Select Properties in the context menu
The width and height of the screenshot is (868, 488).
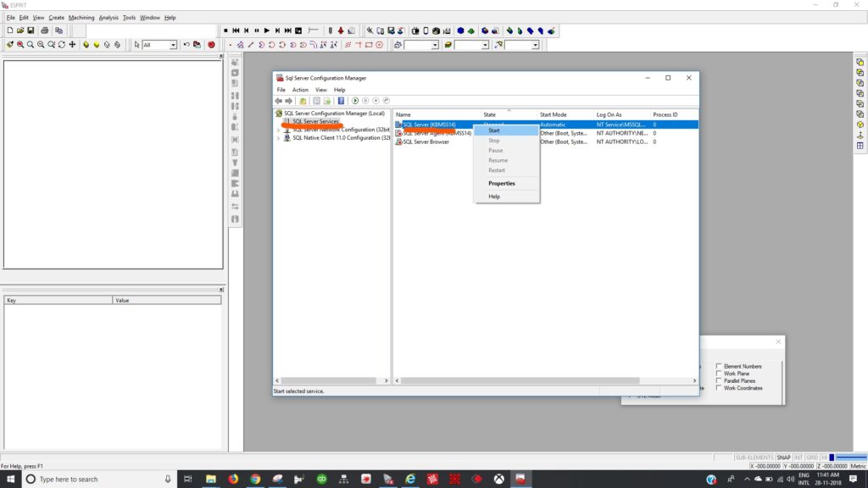501,183
